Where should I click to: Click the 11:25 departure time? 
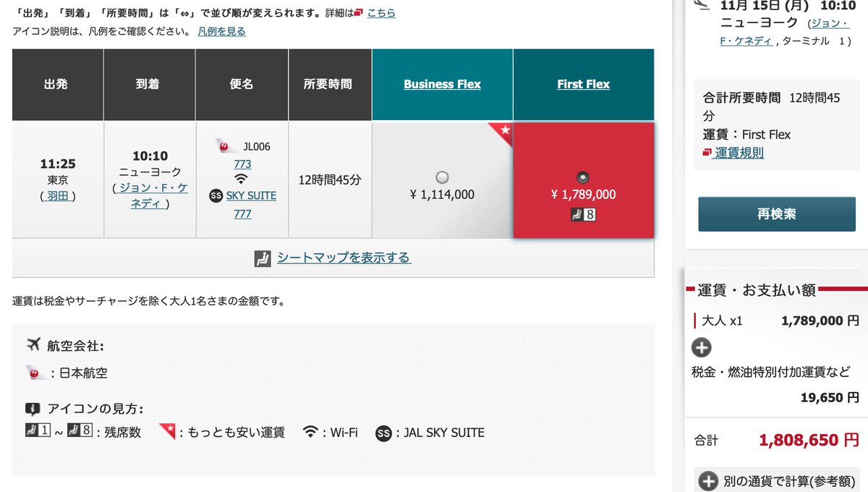click(58, 164)
